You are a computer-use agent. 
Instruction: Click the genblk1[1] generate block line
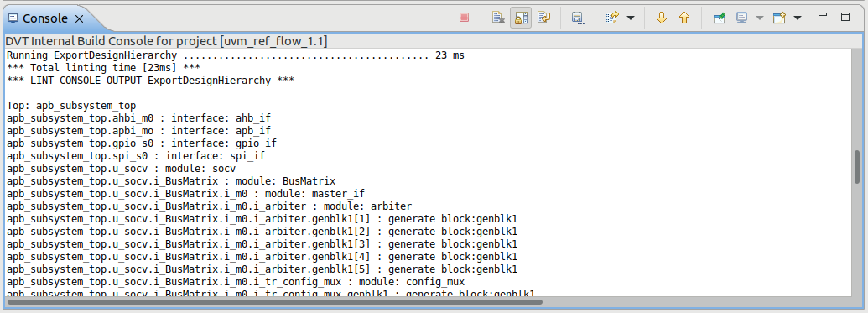pyautogui.click(x=262, y=219)
